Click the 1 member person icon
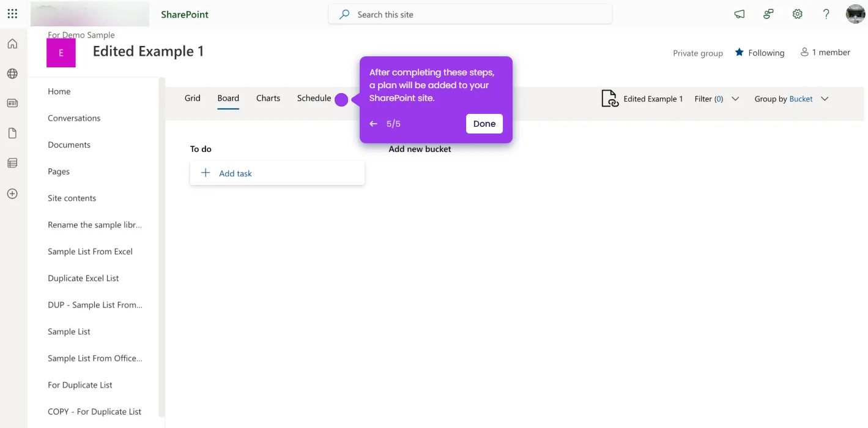The image size is (868, 428). coord(804,53)
